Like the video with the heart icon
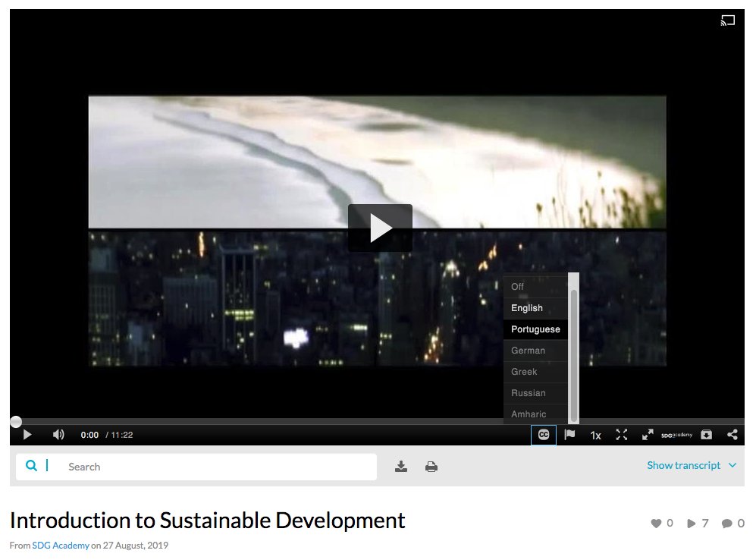Screen dimensions: 756x560 pos(656,524)
